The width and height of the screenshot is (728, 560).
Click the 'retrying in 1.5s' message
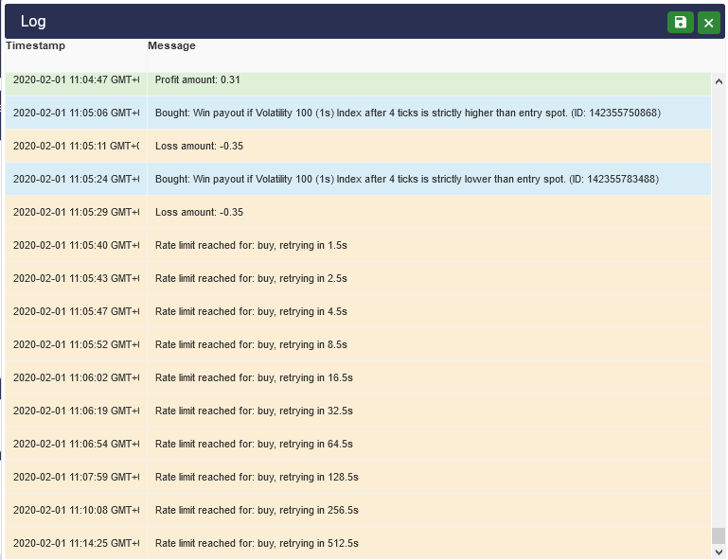tap(251, 245)
